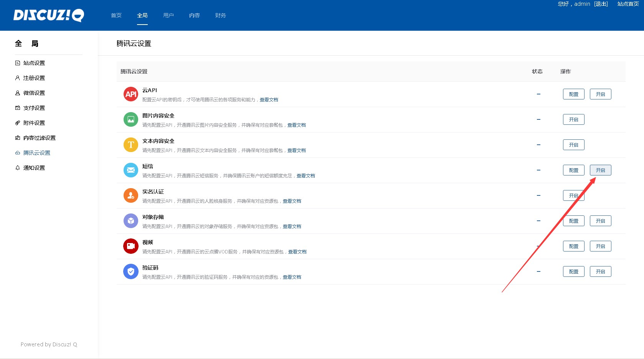
Task: Click the 实名认证 row title
Action: [x=153, y=192]
